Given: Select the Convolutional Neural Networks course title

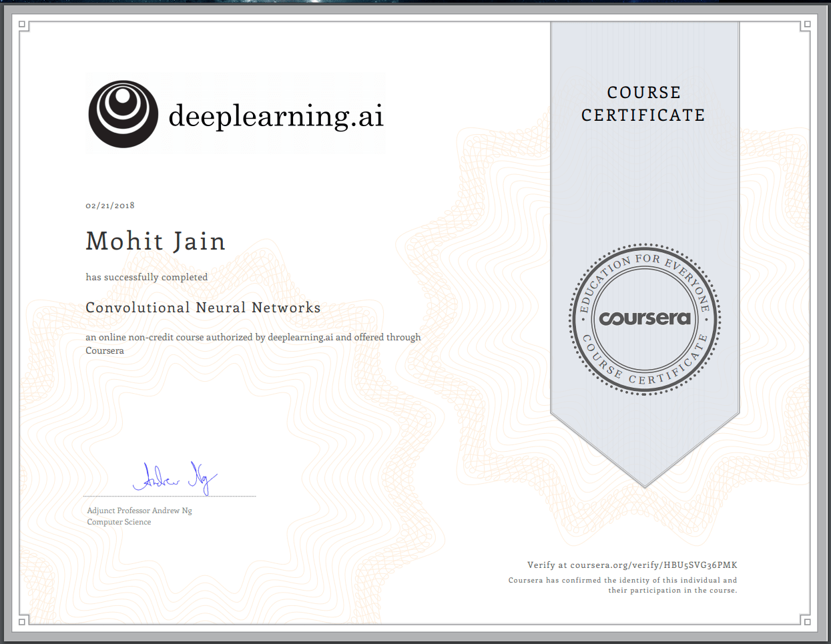Looking at the screenshot, I should pos(203,308).
